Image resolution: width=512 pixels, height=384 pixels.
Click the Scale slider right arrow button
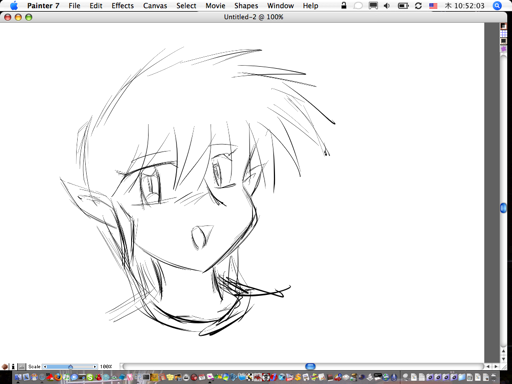95,367
